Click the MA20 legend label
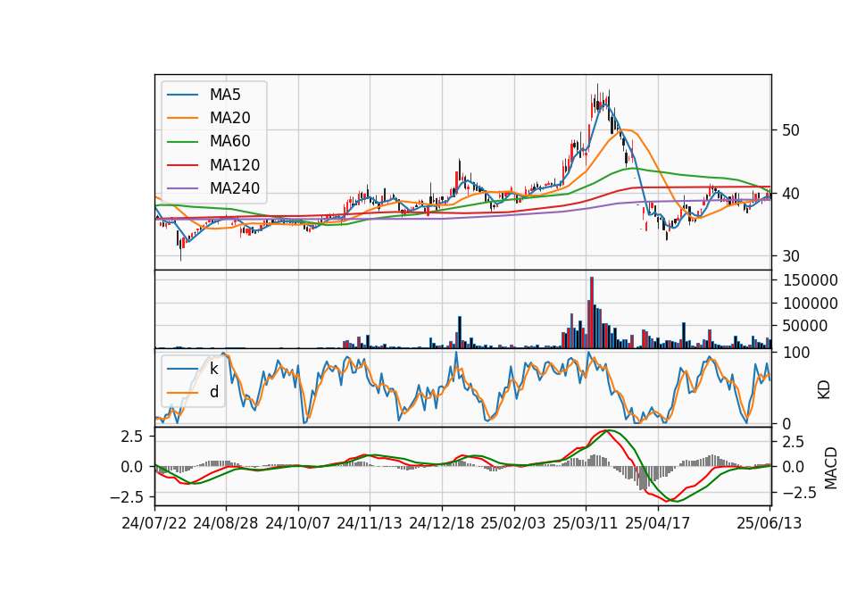 coord(229,118)
